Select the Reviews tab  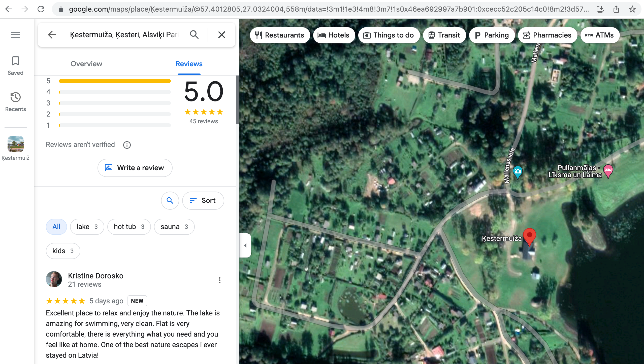[189, 64]
